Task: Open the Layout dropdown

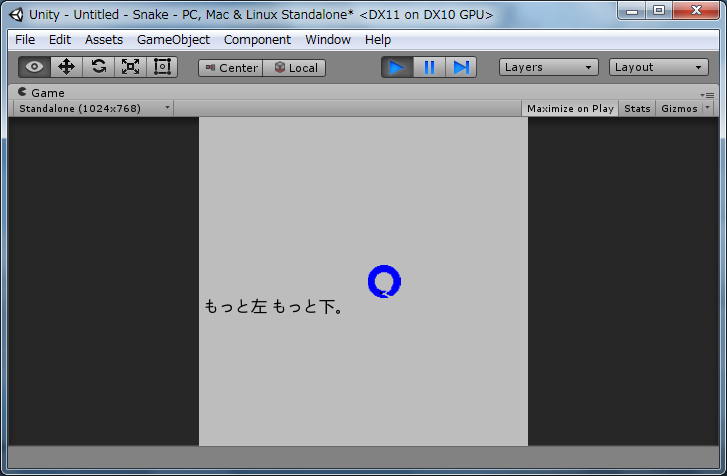Action: pyautogui.click(x=658, y=67)
